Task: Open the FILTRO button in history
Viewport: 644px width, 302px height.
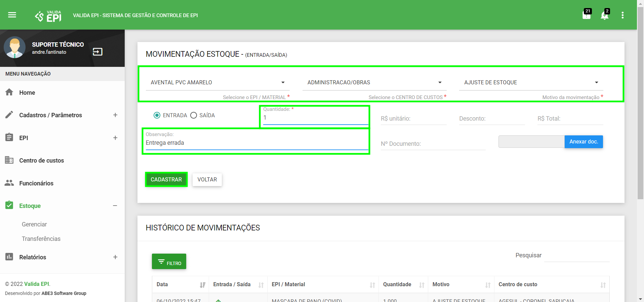Action: 169,261
